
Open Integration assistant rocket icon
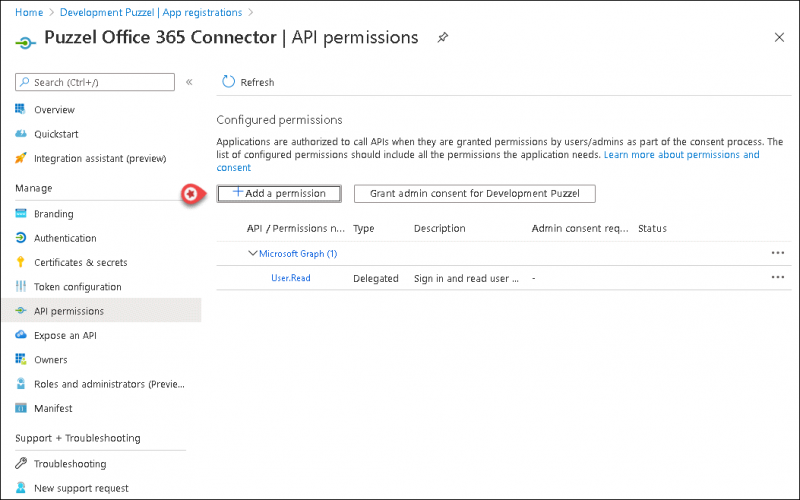pyautogui.click(x=22, y=158)
